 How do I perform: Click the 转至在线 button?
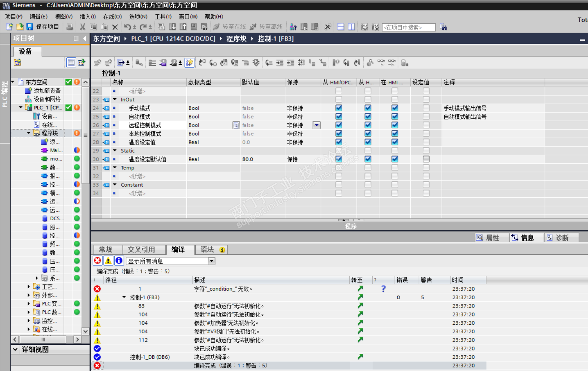[229, 27]
